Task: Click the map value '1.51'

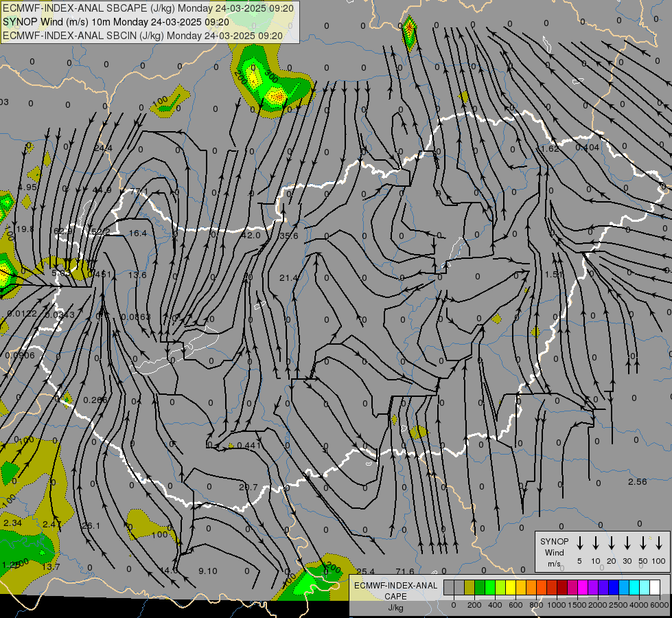Action: [553, 274]
